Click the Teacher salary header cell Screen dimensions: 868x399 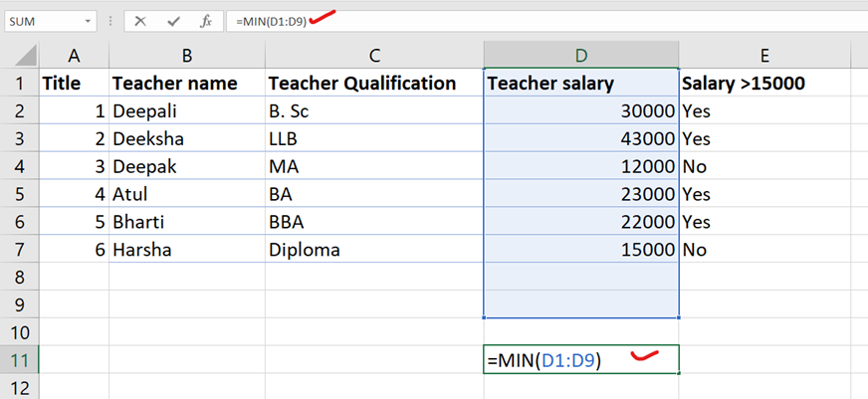click(581, 84)
